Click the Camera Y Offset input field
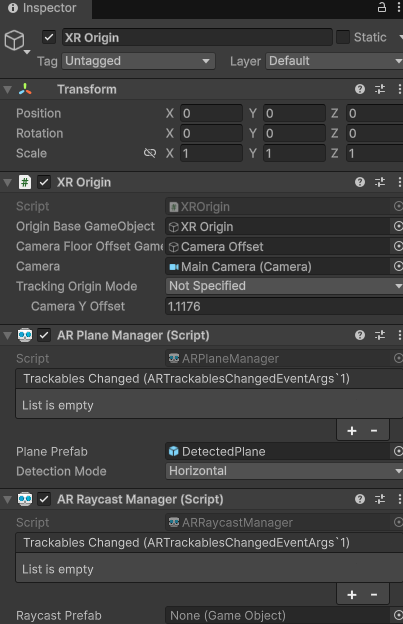Screen dimensions: 403x624 coord(284,306)
